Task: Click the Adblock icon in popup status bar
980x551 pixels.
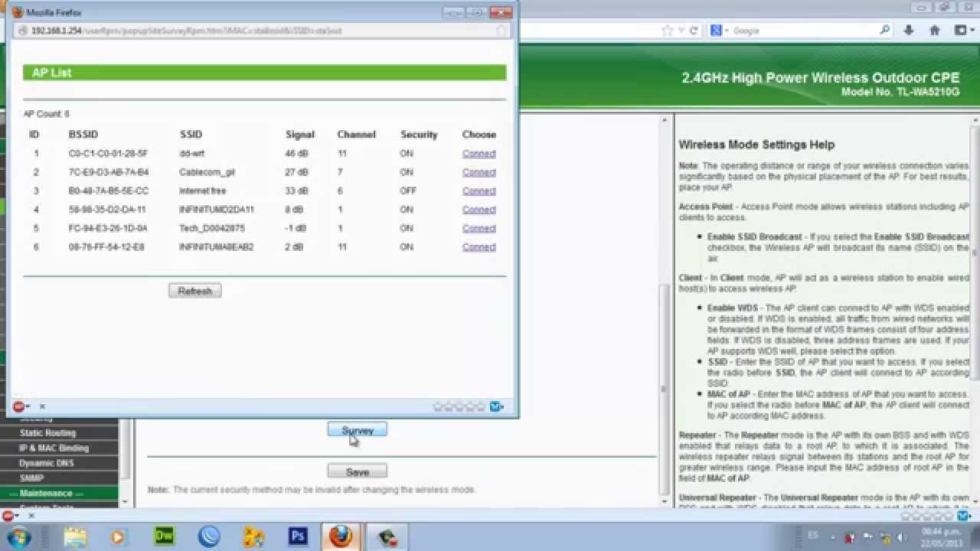Action: tap(18, 406)
